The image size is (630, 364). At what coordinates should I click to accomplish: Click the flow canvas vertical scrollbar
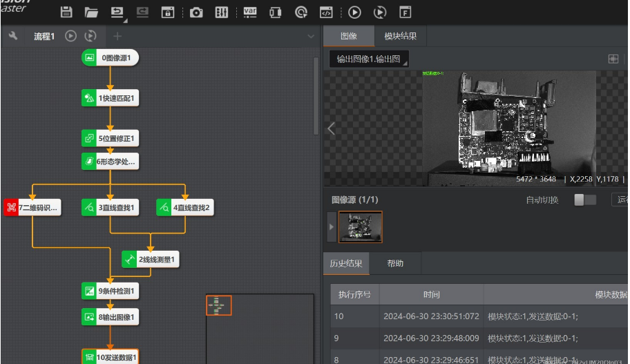(316, 97)
